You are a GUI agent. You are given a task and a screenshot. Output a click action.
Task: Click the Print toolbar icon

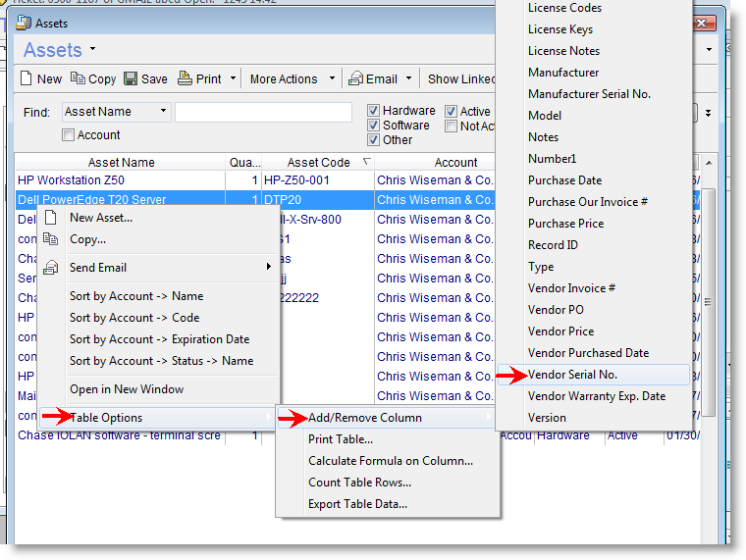(x=185, y=79)
